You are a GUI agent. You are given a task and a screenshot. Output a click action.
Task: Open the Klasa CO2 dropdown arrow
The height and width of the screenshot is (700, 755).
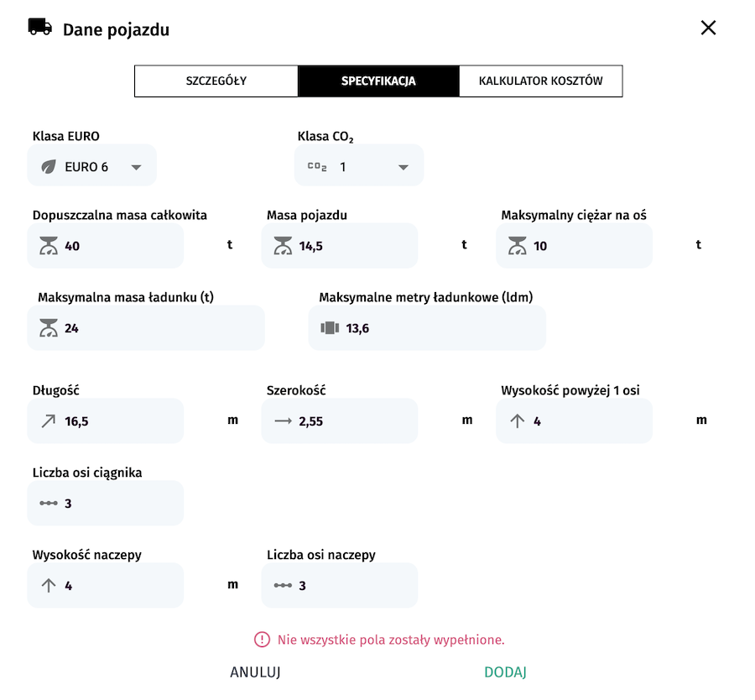tap(403, 167)
